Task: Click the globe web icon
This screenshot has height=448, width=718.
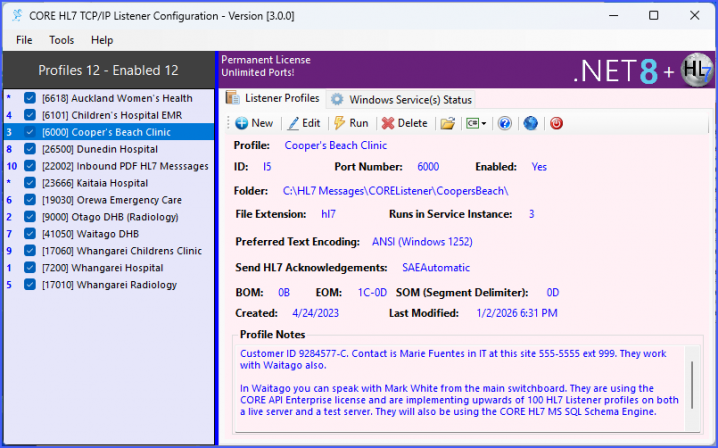Action: pyautogui.click(x=530, y=123)
